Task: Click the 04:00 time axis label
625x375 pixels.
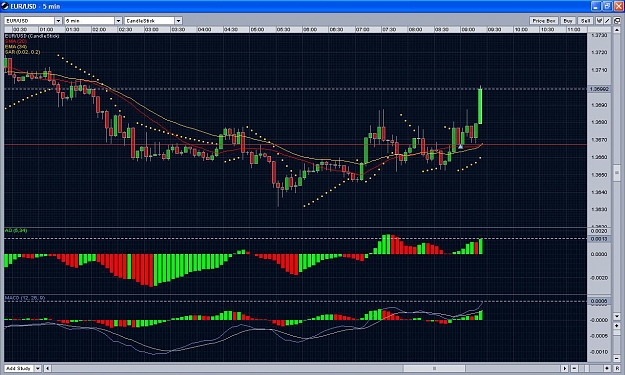Action: [x=204, y=29]
